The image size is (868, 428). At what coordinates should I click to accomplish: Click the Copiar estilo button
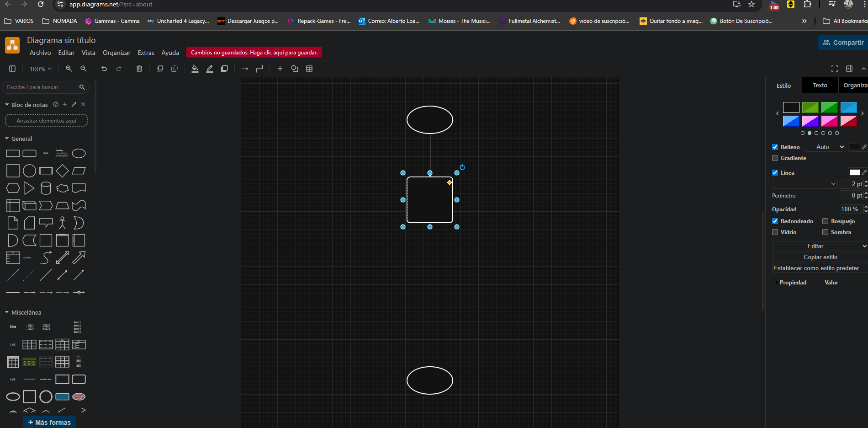820,257
